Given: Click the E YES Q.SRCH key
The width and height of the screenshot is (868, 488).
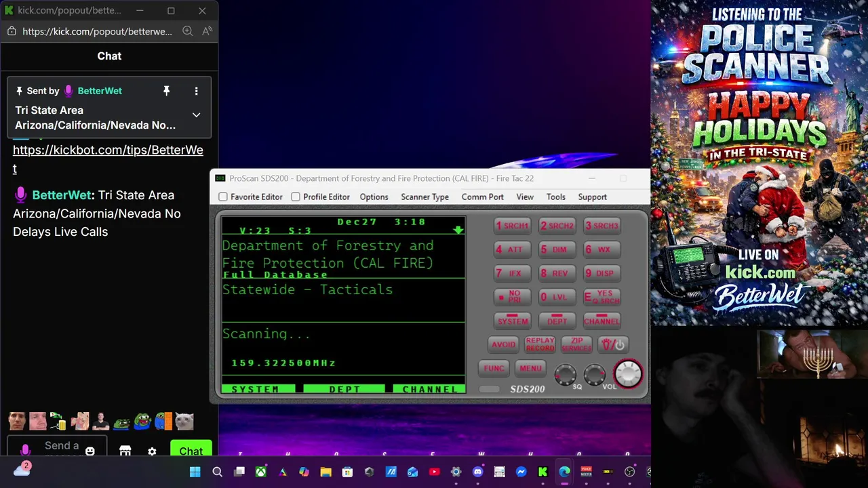Looking at the screenshot, I should (601, 297).
